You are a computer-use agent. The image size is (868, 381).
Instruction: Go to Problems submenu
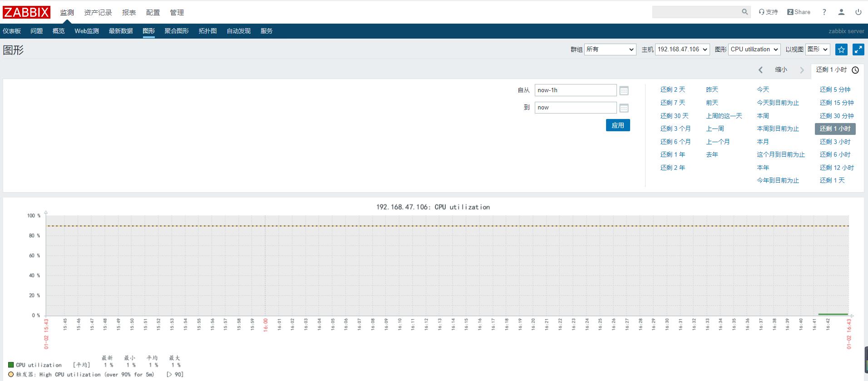(x=37, y=31)
